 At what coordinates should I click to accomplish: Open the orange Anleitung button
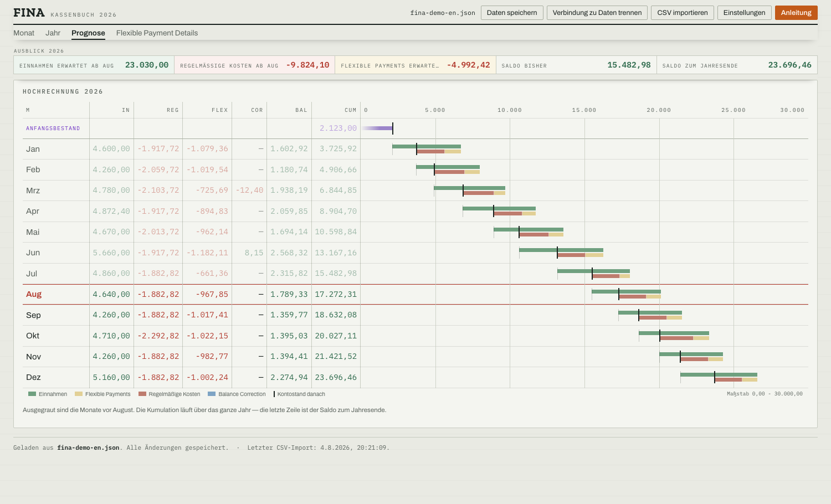[796, 13]
